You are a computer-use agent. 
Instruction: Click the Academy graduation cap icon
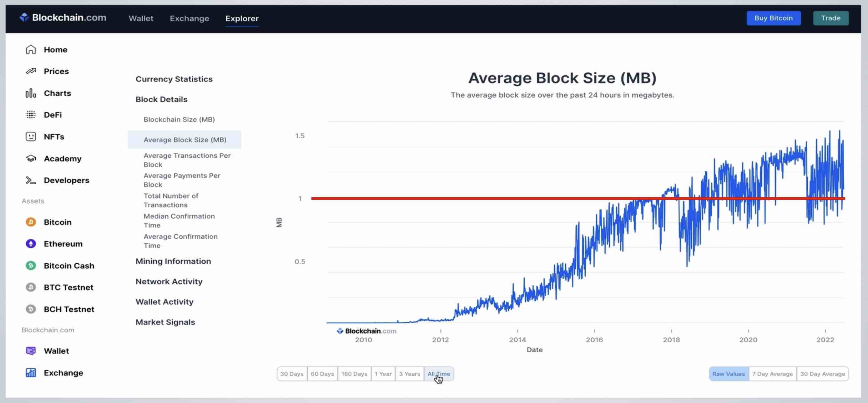[x=31, y=158]
